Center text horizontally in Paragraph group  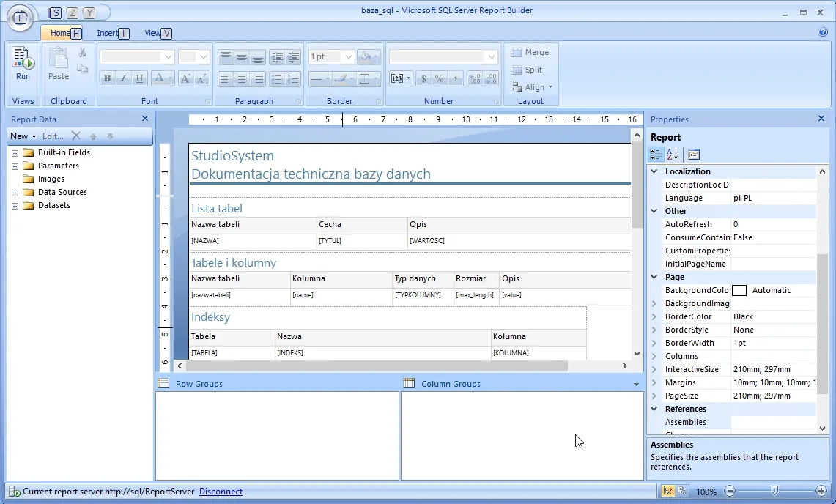(242, 79)
